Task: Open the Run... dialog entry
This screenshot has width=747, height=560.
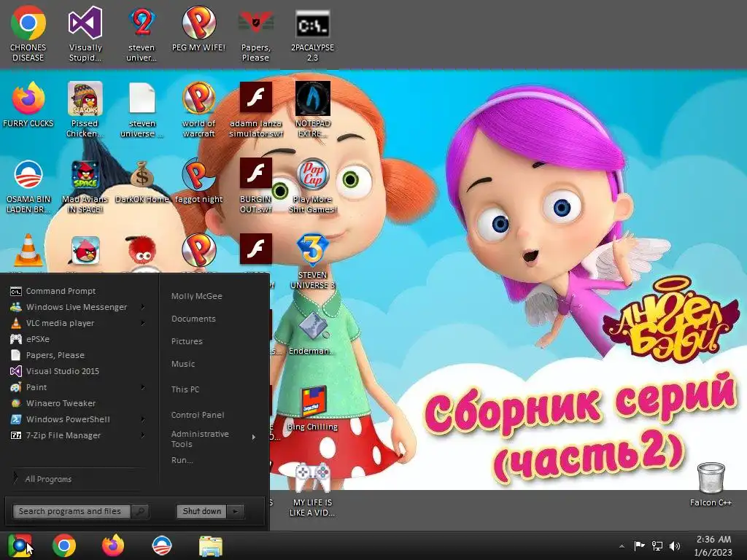Action: click(182, 460)
